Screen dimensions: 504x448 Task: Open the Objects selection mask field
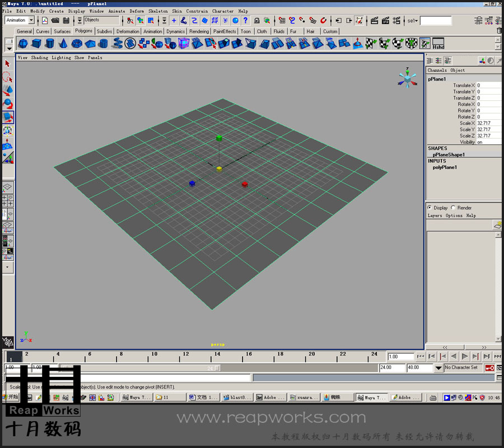click(101, 20)
